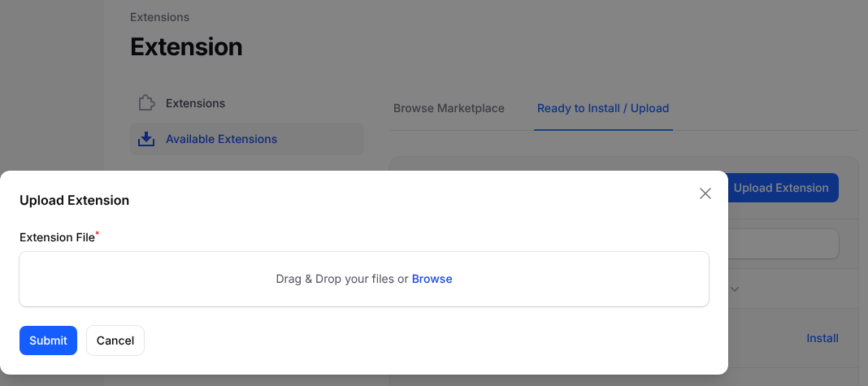Click the Upload Extension blue button

pos(783,188)
